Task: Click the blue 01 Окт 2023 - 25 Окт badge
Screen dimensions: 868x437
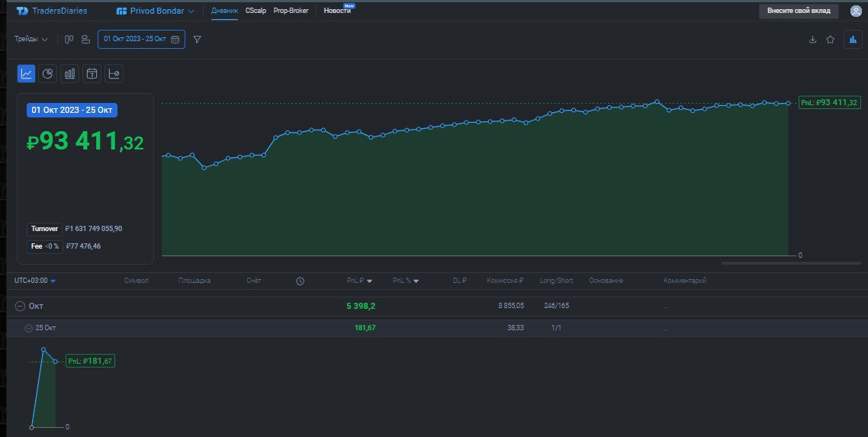Action: coord(72,110)
